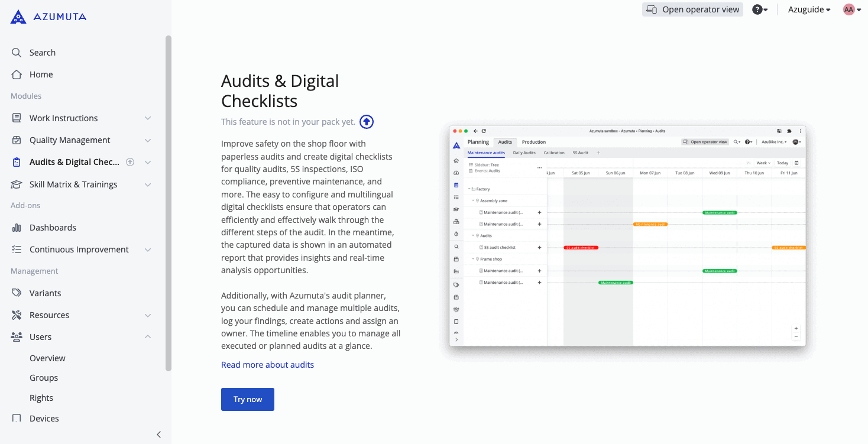
Task: Collapse the Users section
Action: coord(148,337)
